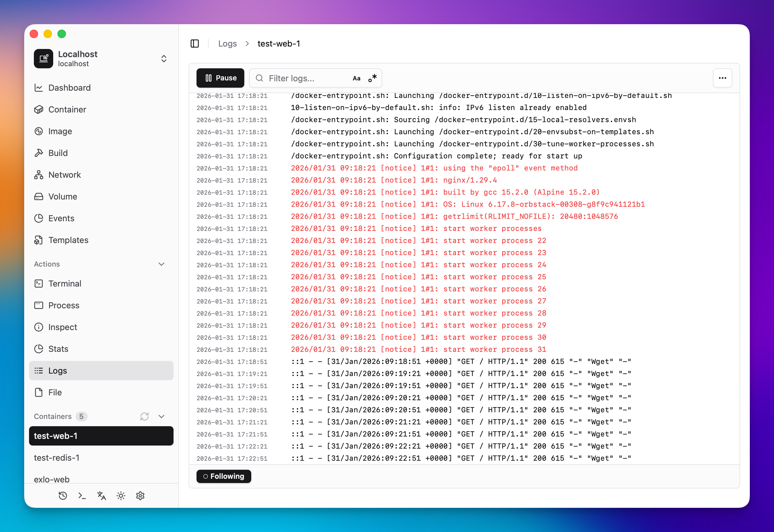Open the language switcher icon
Image resolution: width=774 pixels, height=532 pixels.
coord(101,496)
